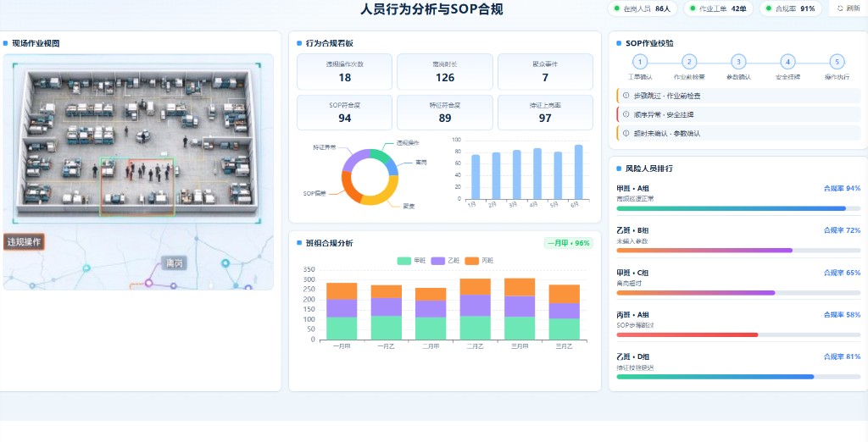Image resolution: width=868 pixels, height=442 pixels.
Task: Click the blue marker beside SOP作业校验
Action: coord(619,43)
